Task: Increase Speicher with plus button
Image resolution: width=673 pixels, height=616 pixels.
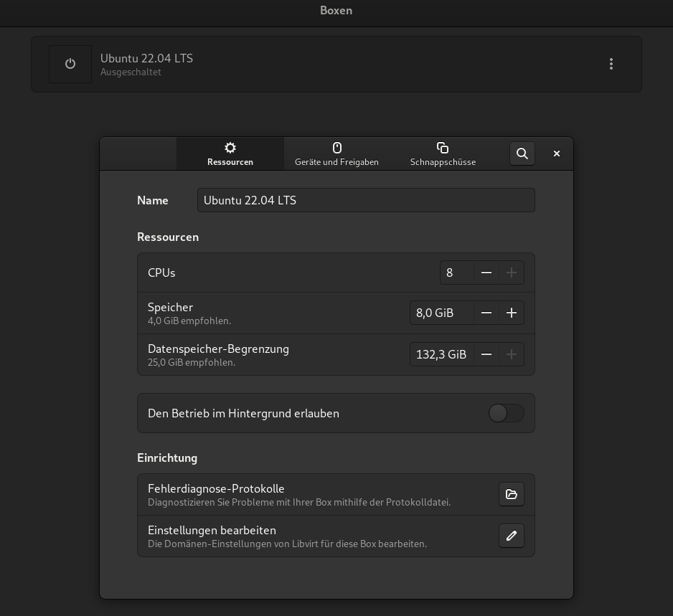Action: click(511, 313)
